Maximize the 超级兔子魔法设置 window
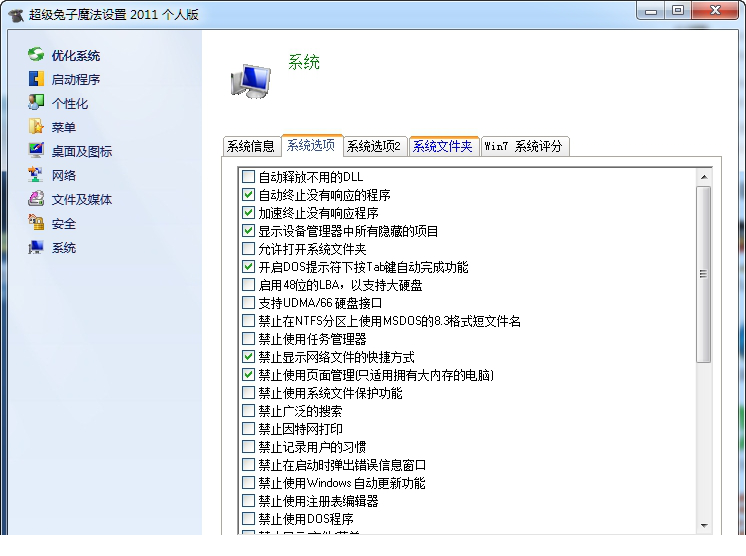Viewport: 746px width, 556px height. [x=678, y=11]
